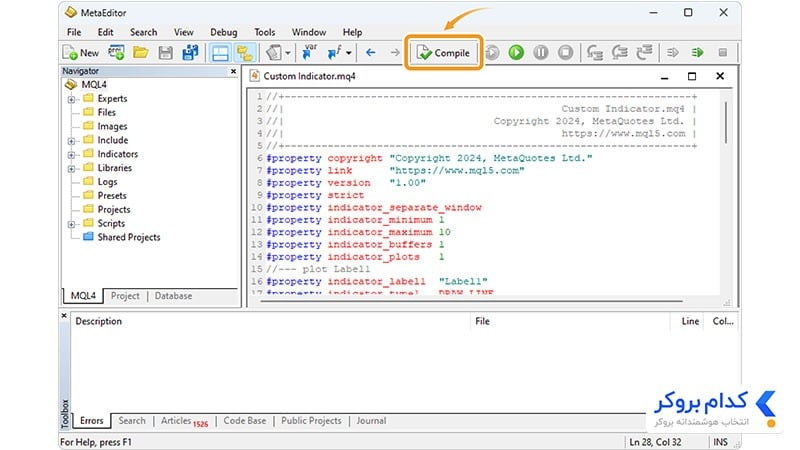Image resolution: width=800 pixels, height=450 pixels.
Task: Click the Stop debugging icon
Action: tap(565, 52)
